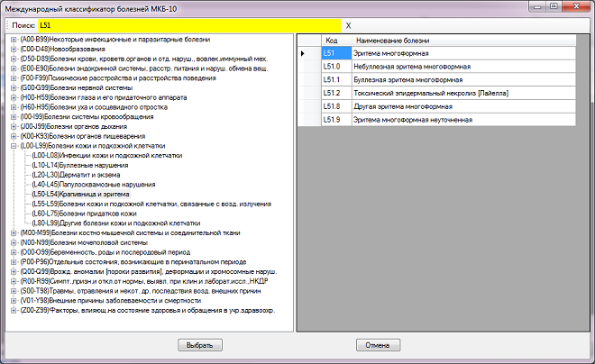595x364 pixels.
Task: Close the МКБ-10 classifier window
Action: pos(576,6)
